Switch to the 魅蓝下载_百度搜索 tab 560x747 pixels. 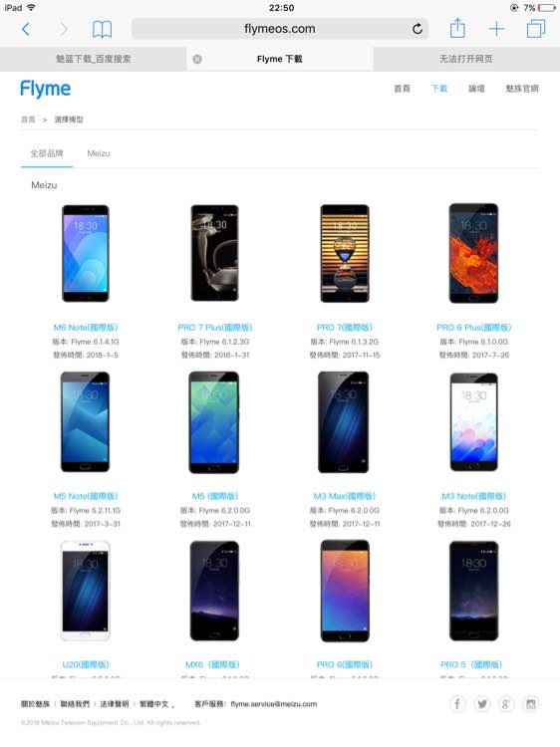pos(93,59)
